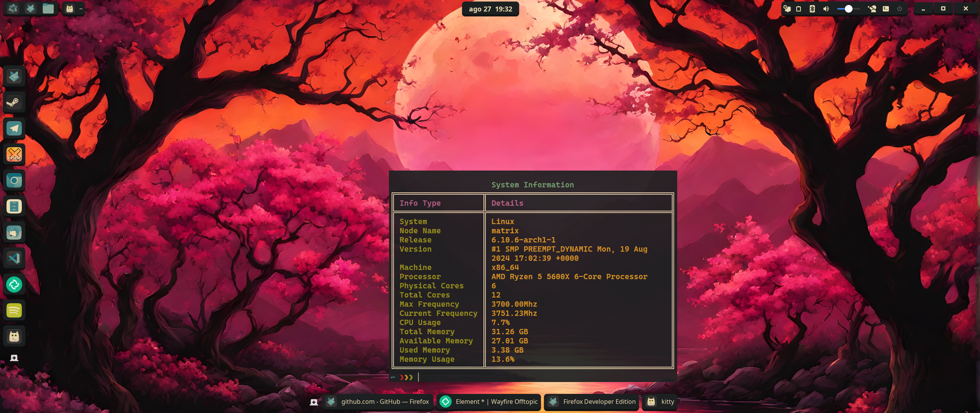
Task: Click the tray icon with helmeted figure
Action: click(872, 8)
